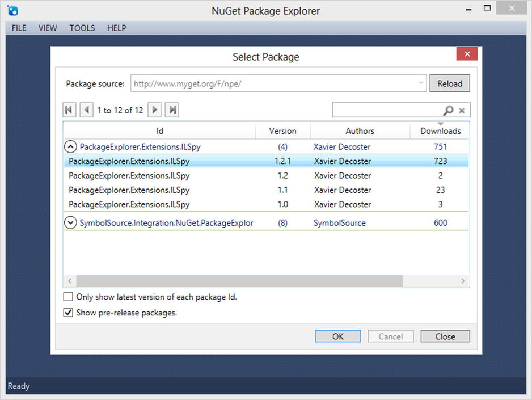This screenshot has height=400, width=532.
Task: Sort by the Downloads column header
Action: 440,131
